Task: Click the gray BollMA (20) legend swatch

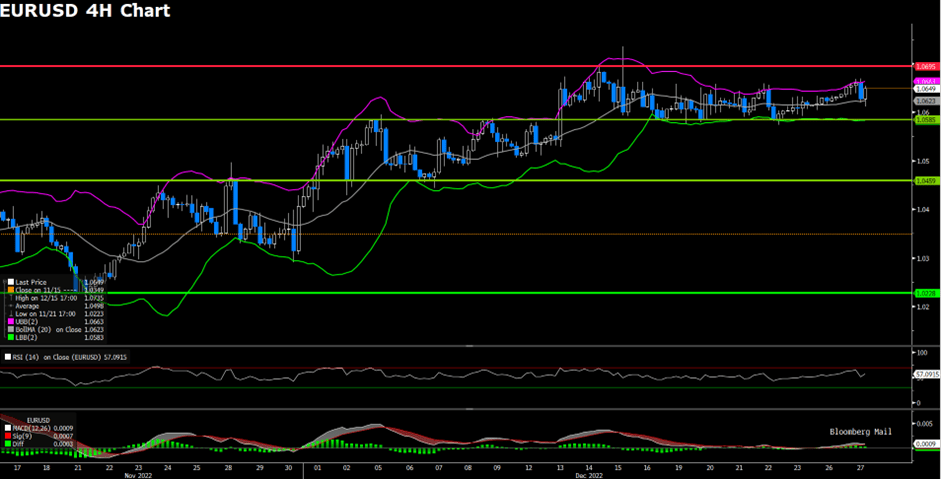Action: [9, 329]
